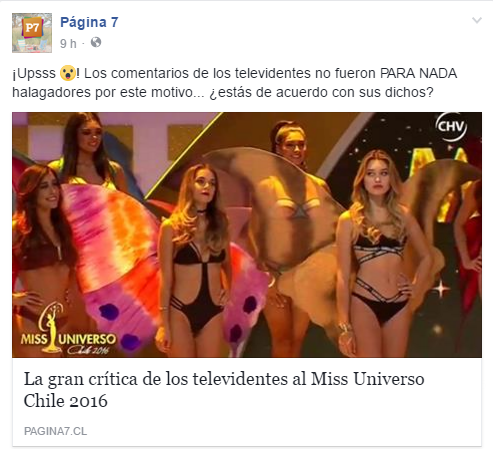493x449 pixels.
Task: Click the Miss Universo Chile 2016 logo
Action: click(68, 329)
